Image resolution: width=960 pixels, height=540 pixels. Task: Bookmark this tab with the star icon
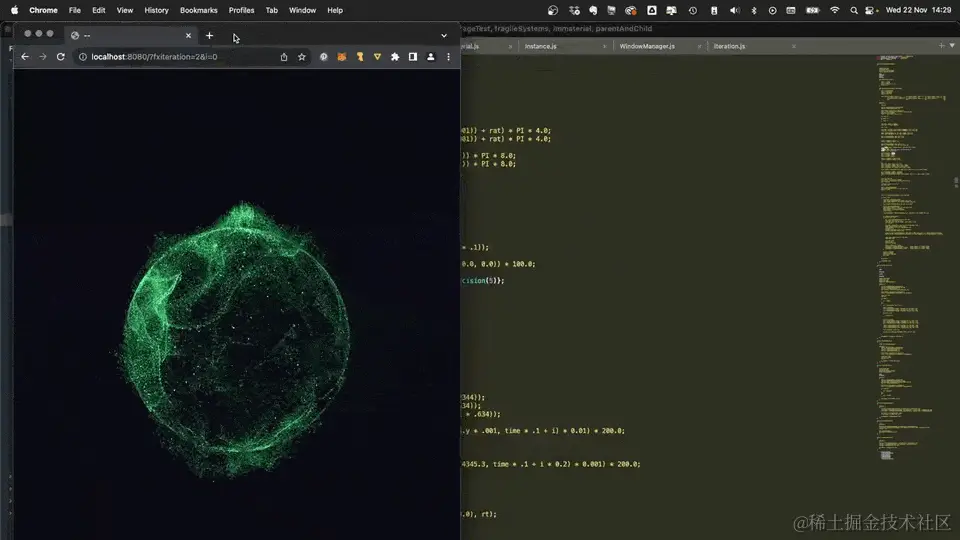tap(302, 57)
